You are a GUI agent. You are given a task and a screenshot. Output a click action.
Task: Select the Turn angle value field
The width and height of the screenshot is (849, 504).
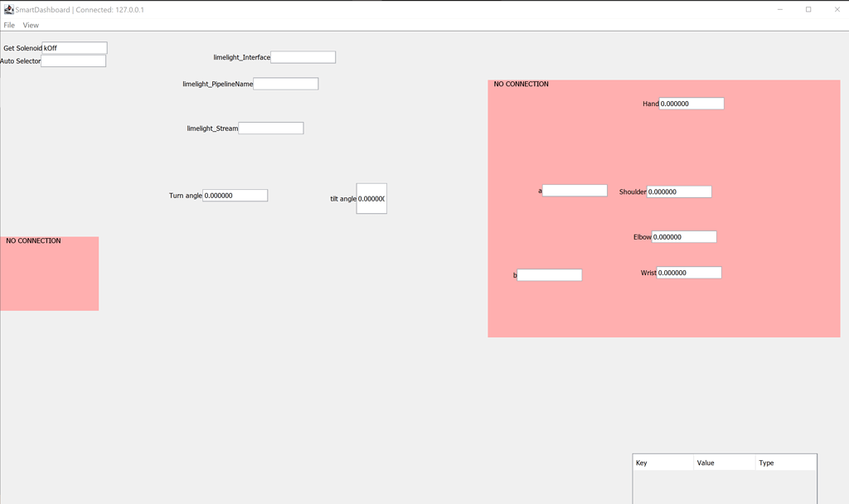(x=235, y=196)
